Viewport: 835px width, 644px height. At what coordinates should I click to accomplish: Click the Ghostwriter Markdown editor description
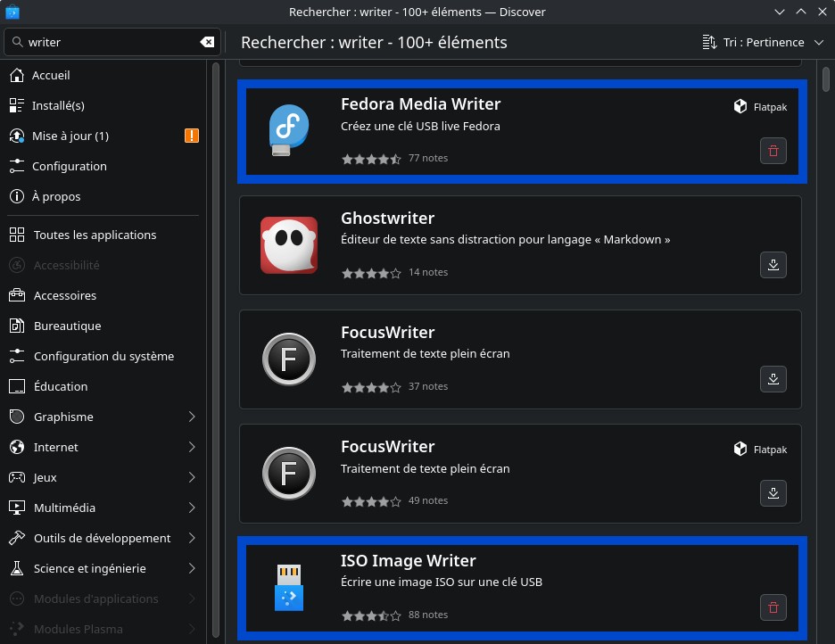pyautogui.click(x=505, y=240)
